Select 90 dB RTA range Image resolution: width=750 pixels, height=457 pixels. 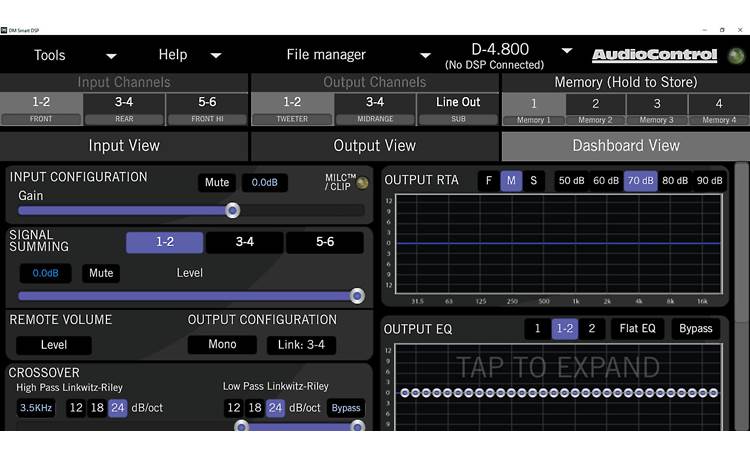tap(709, 181)
